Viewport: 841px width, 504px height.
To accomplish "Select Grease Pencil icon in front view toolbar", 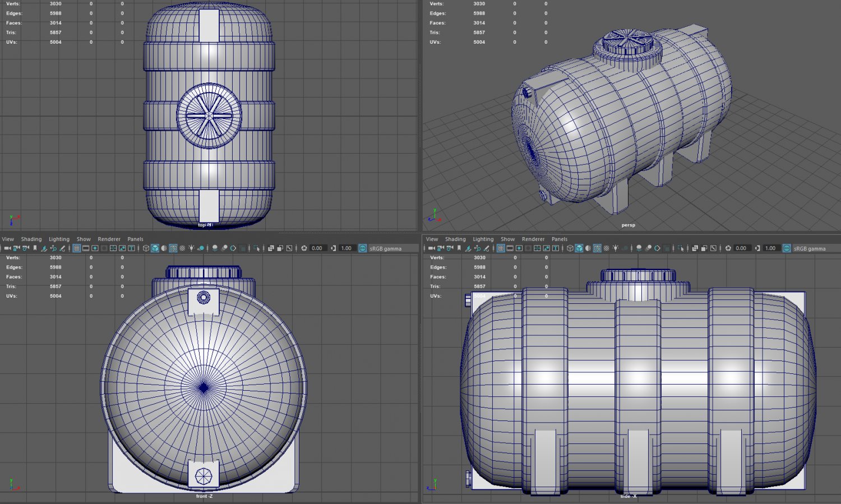I will point(62,248).
